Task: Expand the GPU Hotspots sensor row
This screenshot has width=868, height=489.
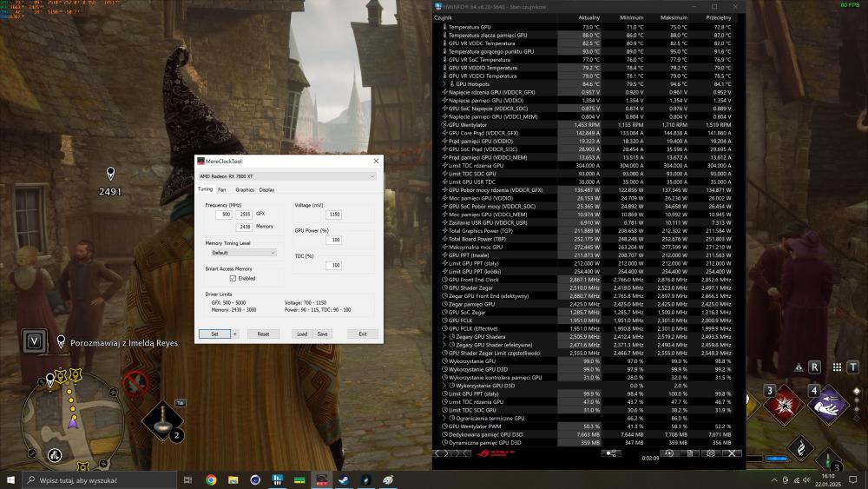Action: (x=444, y=83)
